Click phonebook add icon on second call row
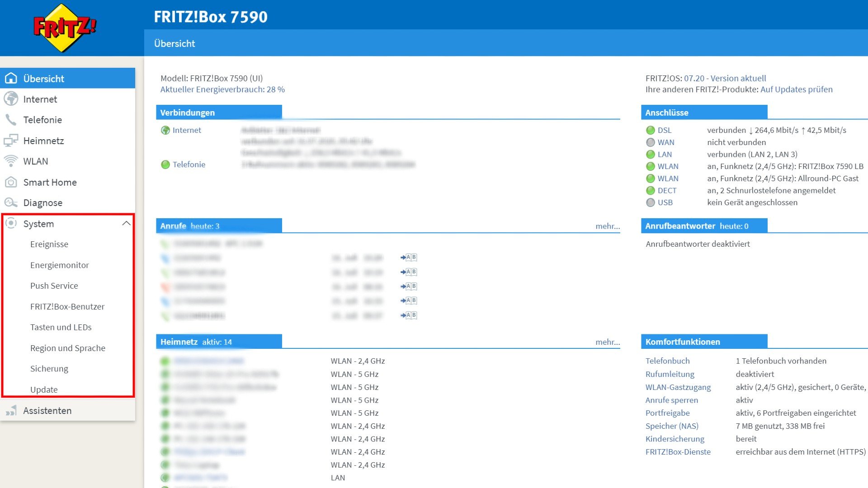The width and height of the screenshot is (868, 488). point(409,258)
